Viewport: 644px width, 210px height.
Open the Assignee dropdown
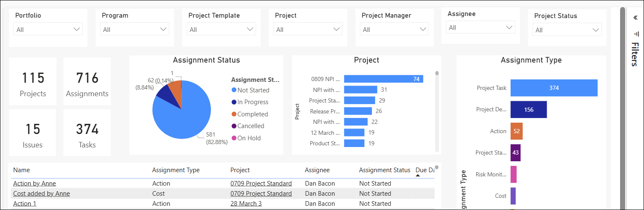coord(480,27)
